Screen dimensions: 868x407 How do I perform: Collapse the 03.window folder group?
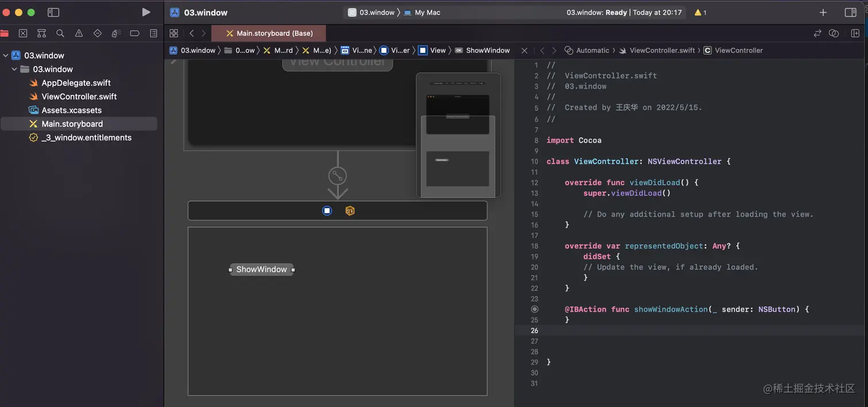[x=15, y=69]
